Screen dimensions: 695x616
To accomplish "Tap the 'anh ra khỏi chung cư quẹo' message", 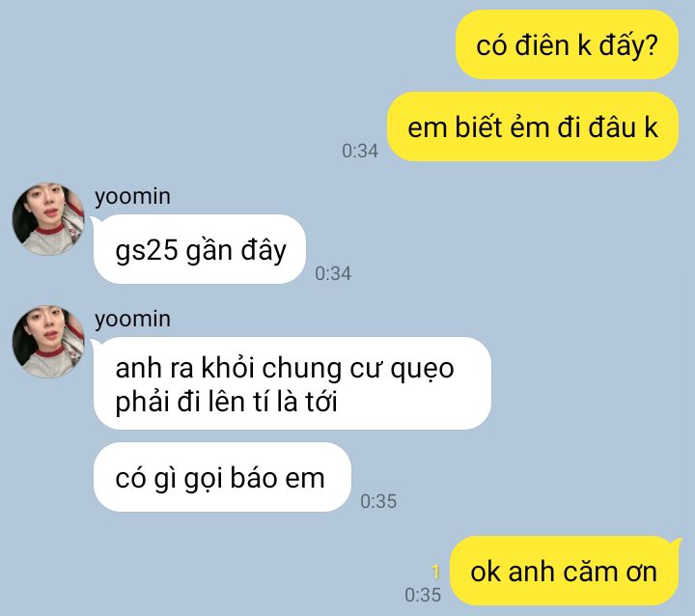I will (292, 383).
